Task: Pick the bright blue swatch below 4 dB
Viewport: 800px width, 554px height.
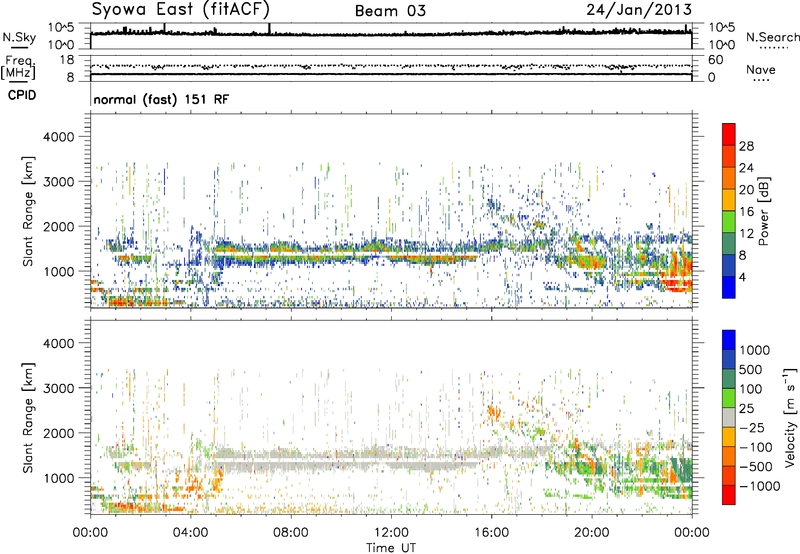Action: point(729,287)
